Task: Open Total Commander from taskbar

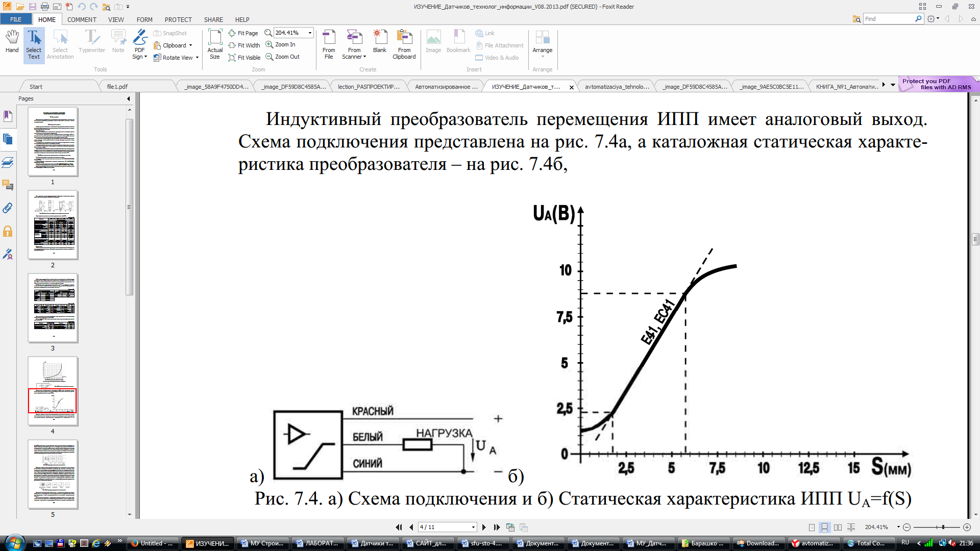Action: (x=870, y=543)
